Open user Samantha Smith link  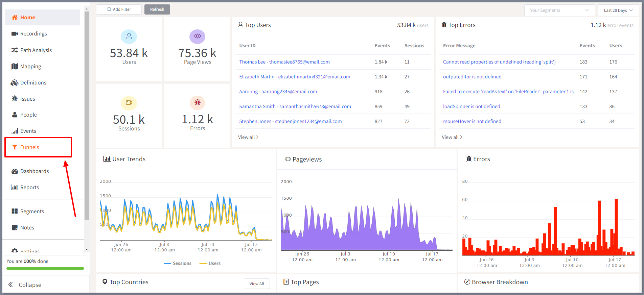click(295, 106)
